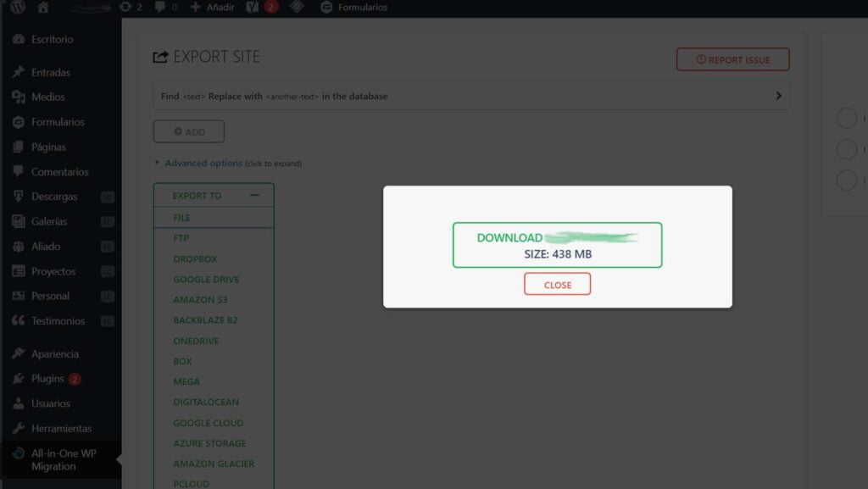The width and height of the screenshot is (868, 489).
Task: Click the green DOWNLOAD progress bar
Action: coord(557,244)
